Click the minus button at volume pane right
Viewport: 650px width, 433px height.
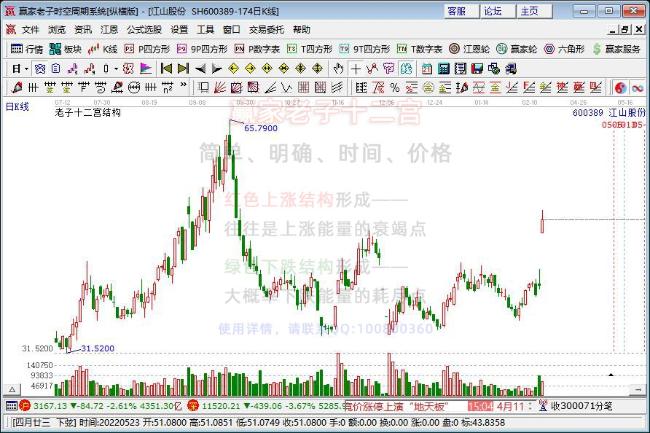point(638,389)
